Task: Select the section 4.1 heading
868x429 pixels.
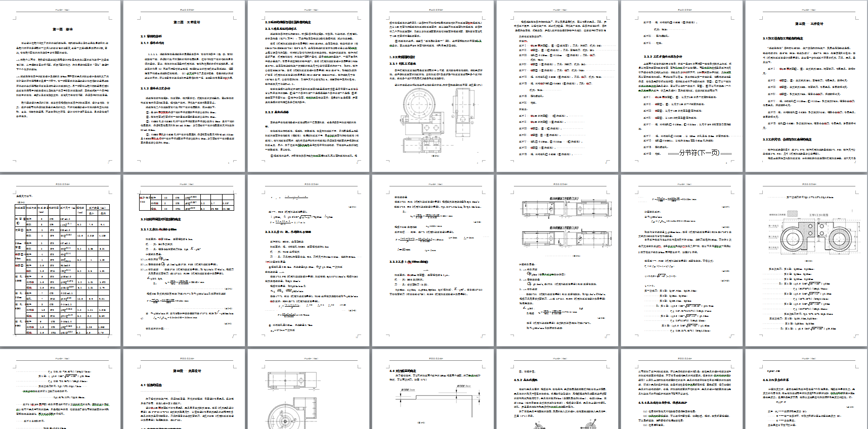Action: tap(152, 385)
